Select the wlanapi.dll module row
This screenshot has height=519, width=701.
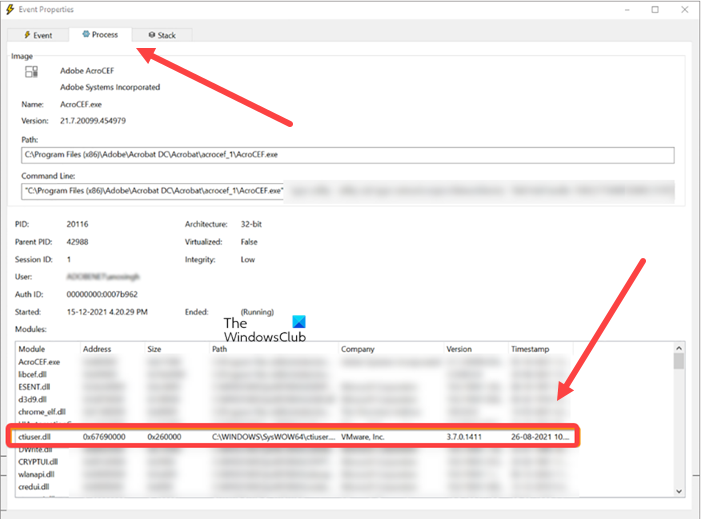pyautogui.click(x=295, y=474)
